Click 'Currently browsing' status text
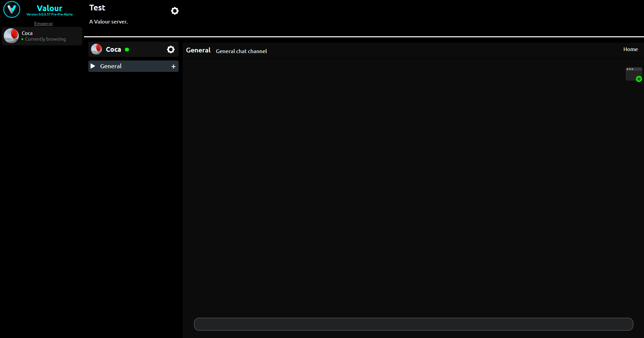 (45, 39)
